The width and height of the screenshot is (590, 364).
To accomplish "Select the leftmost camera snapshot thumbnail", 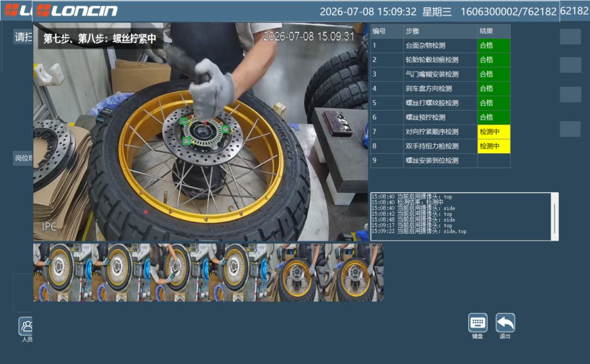I will [62, 272].
